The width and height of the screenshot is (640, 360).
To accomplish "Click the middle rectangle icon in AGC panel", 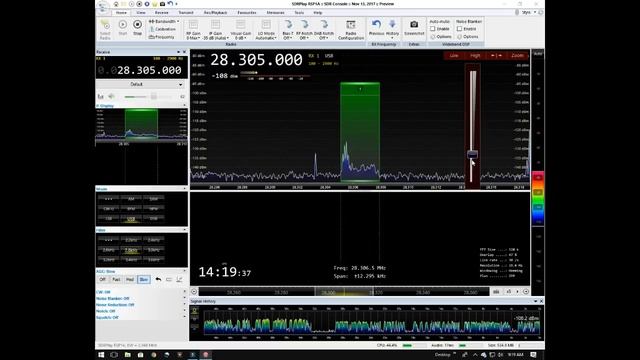I will (169, 280).
